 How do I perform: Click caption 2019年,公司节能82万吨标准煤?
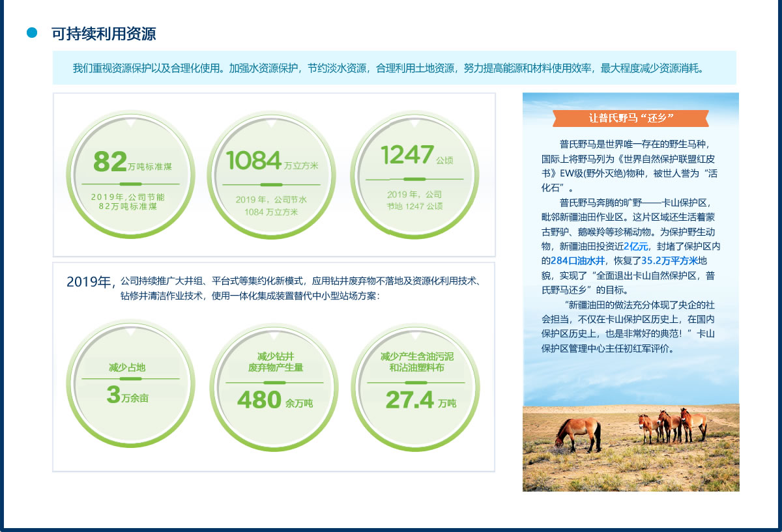coord(128,202)
